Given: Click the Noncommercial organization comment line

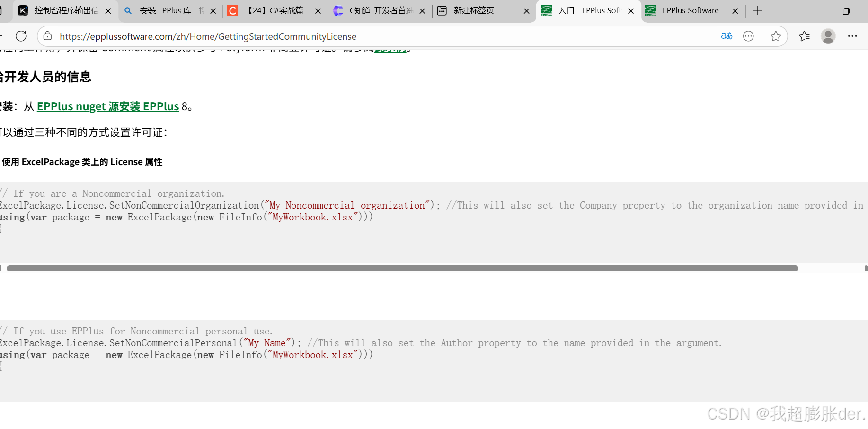Looking at the screenshot, I should point(112,193).
